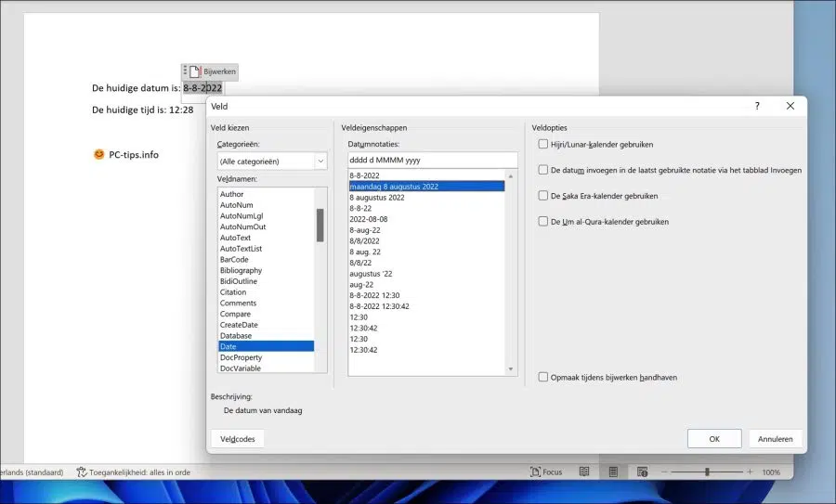Image resolution: width=836 pixels, height=504 pixels.
Task: Click the language indicator in status bar
Action: point(32,472)
